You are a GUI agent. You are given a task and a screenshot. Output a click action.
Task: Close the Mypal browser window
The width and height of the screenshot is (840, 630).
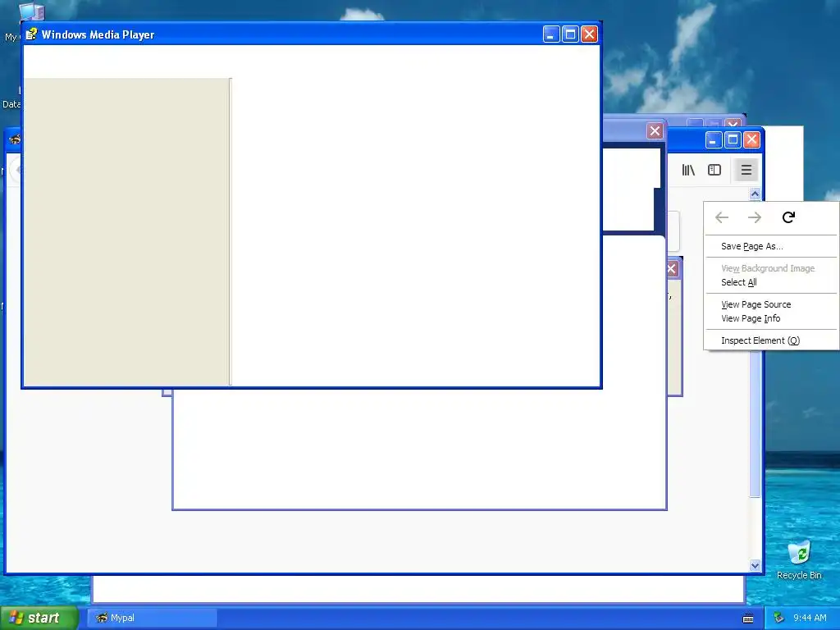point(751,139)
